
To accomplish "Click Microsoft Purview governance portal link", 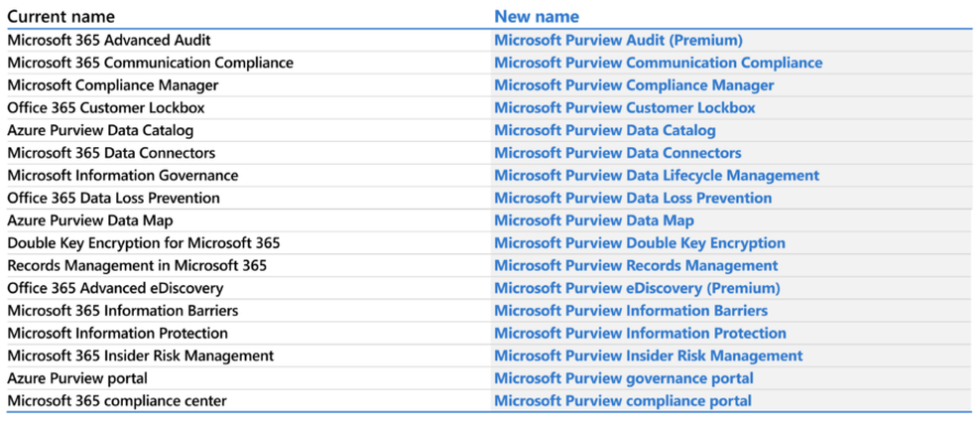I will 624,378.
